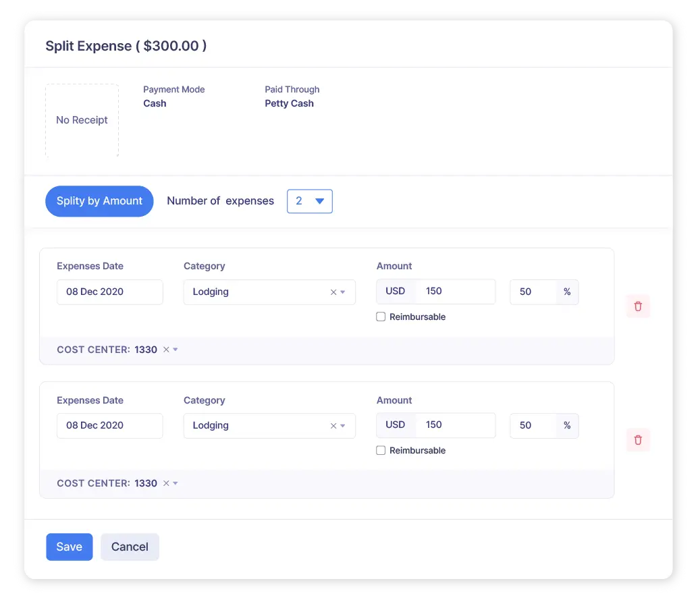Screen dimensions: 700x602
Task: Open second expense cost center dropdown arrow
Action: [176, 483]
